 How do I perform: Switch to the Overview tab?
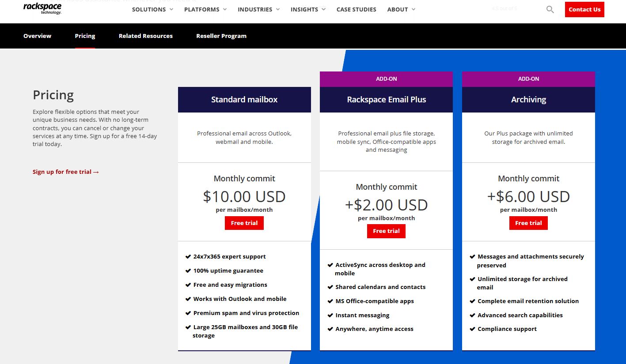pos(37,36)
